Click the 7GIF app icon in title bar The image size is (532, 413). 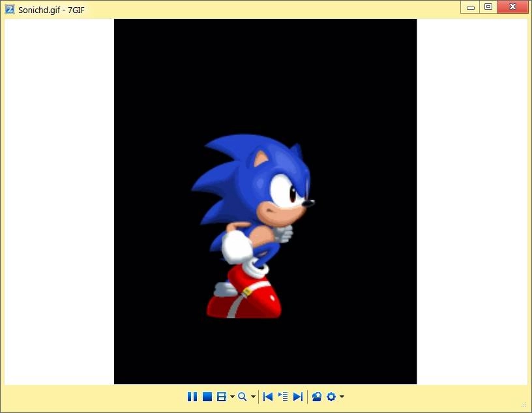click(10, 10)
